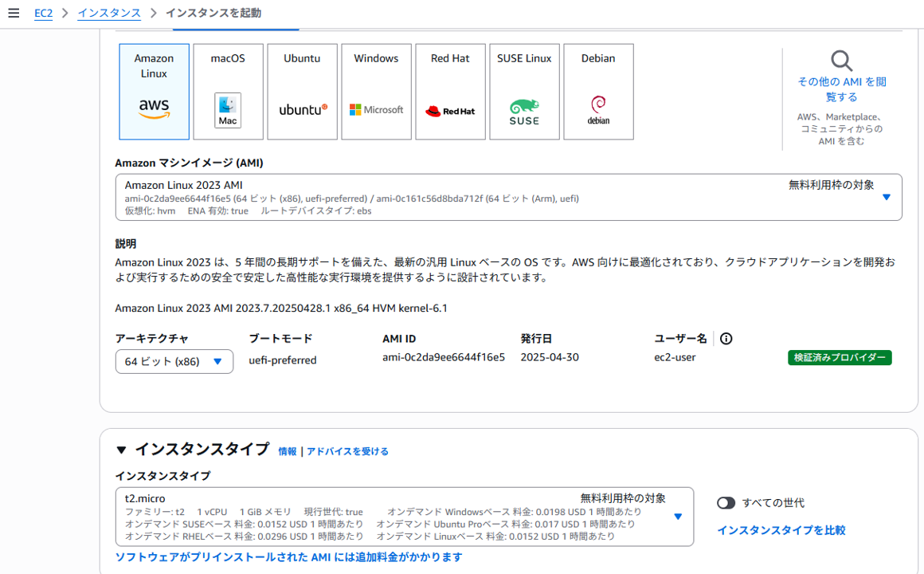Collapse the インスタンスタイプ section triangle
The width and height of the screenshot is (924, 574).
pos(121,450)
